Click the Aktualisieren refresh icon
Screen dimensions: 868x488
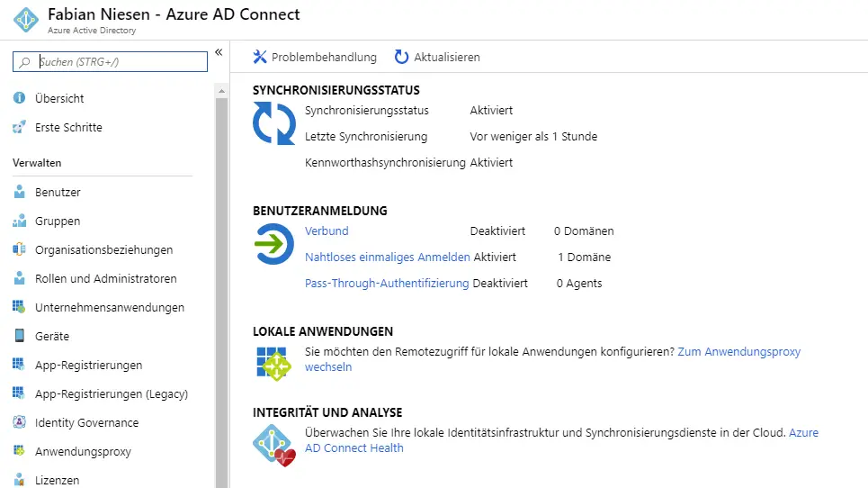401,57
